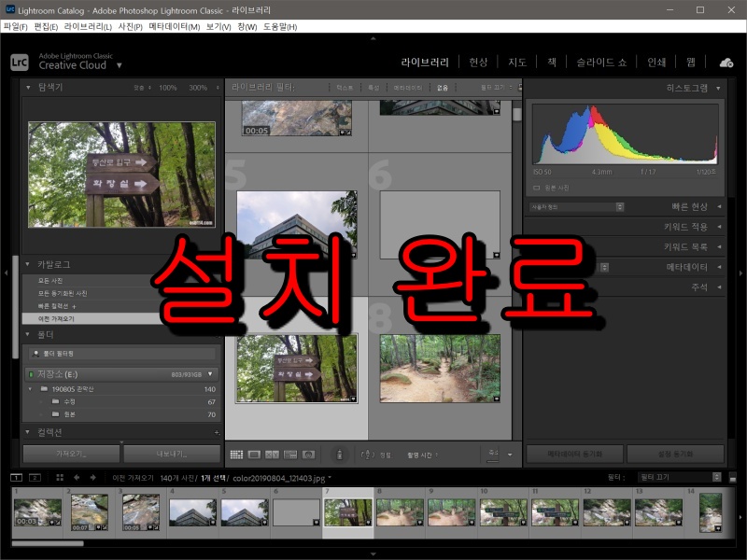The width and height of the screenshot is (747, 560).
Task: Select the Painter spray can tool
Action: click(339, 455)
